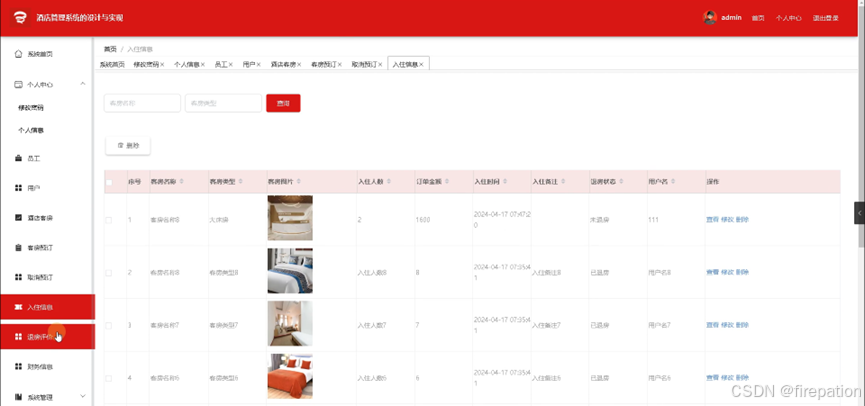This screenshot has height=406, width=865.
Task: Check the checkbox for row 2
Action: click(109, 273)
